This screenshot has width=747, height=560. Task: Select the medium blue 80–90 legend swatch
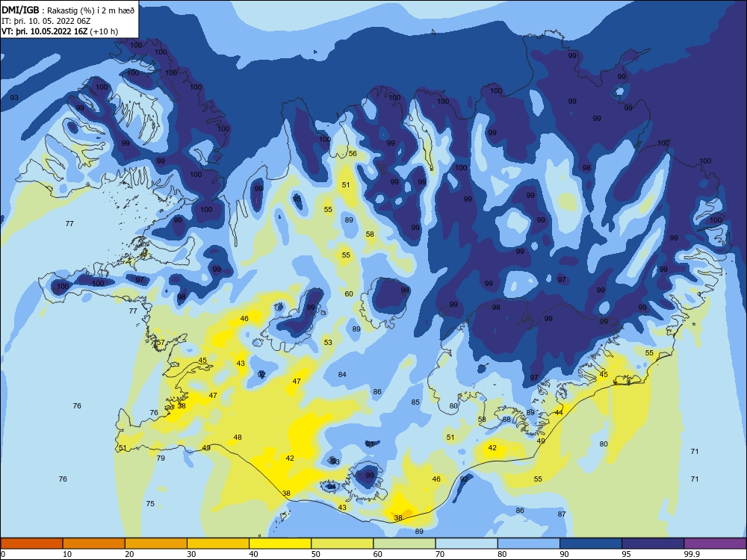[529, 544]
